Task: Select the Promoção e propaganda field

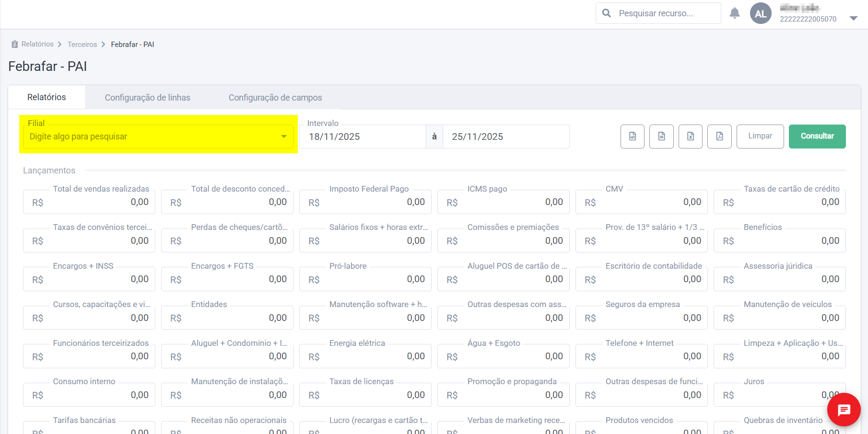Action: (504, 395)
